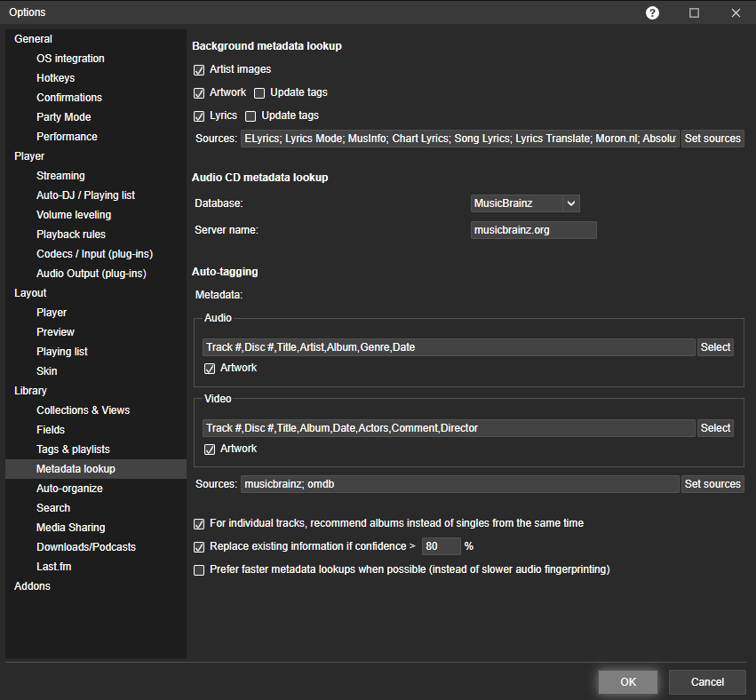Screen dimensions: 756x700
Task: Click Select button for Video metadata
Action: 715,428
